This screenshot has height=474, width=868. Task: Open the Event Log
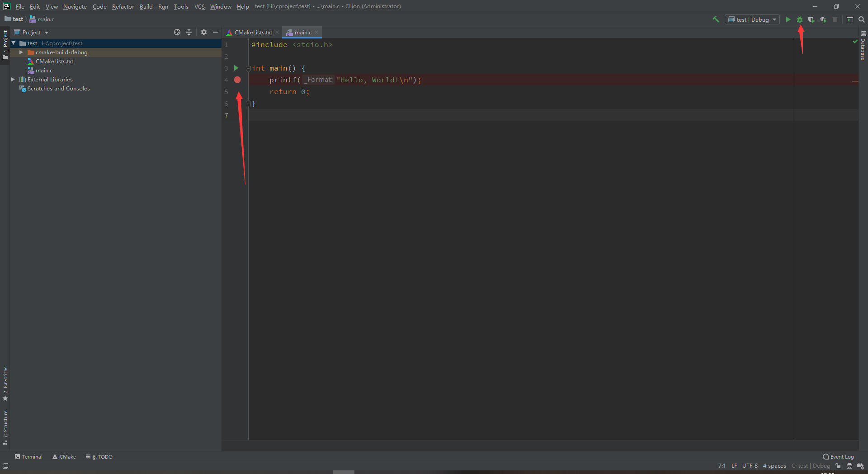pyautogui.click(x=839, y=457)
